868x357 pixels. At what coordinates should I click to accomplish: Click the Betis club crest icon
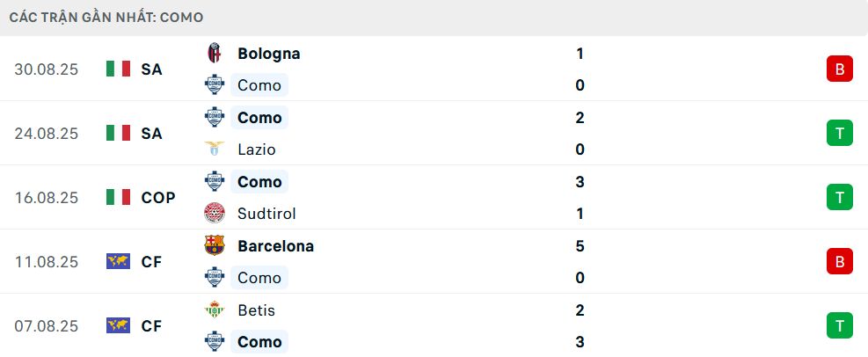pos(214,310)
